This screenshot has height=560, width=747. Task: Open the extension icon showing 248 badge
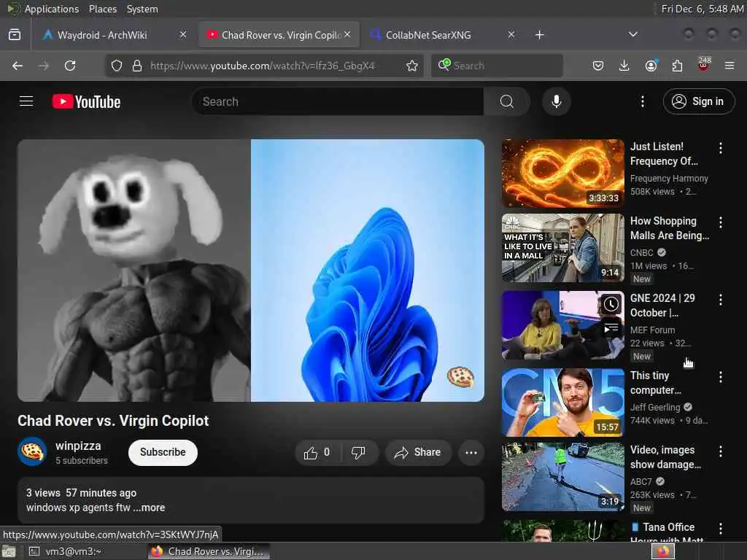click(704, 65)
